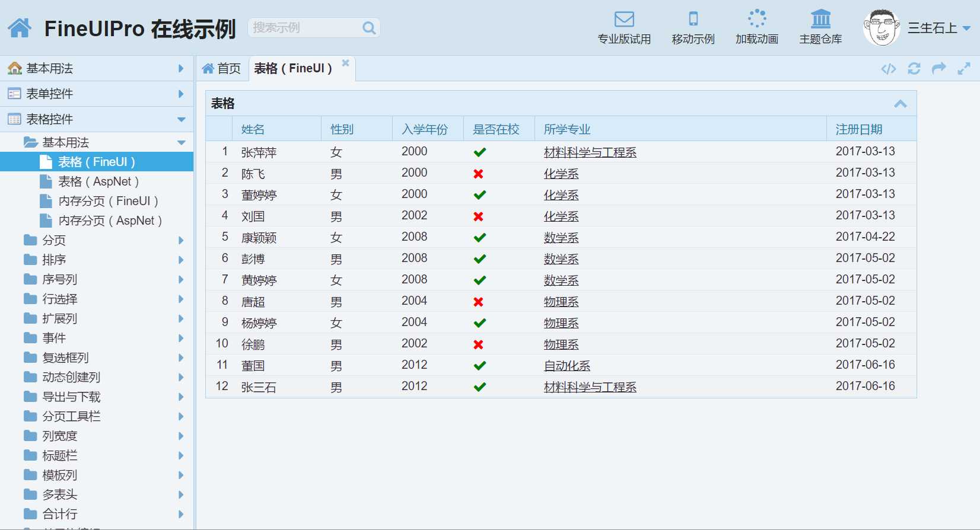Open 自动化系 link in 董国 row

coord(567,366)
